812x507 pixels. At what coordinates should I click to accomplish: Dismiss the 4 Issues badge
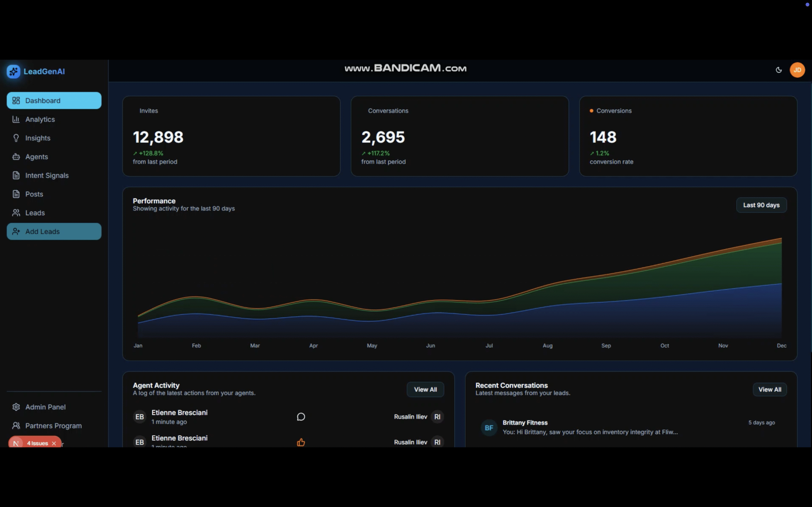click(54, 443)
